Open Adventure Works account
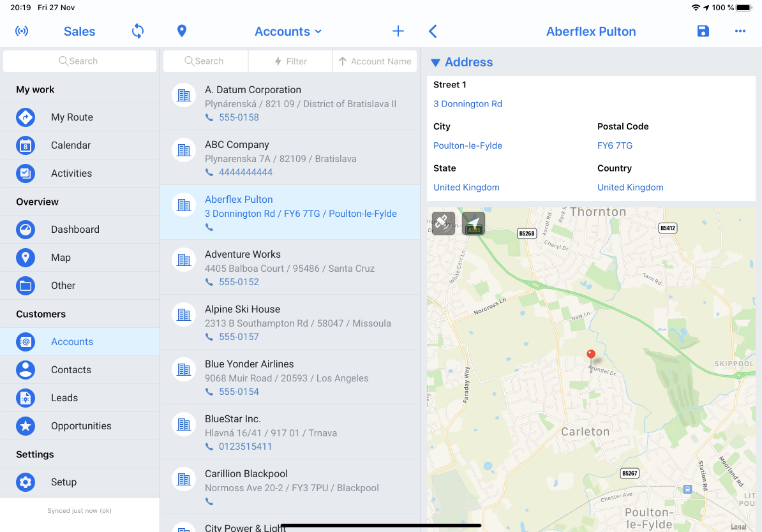Image resolution: width=762 pixels, height=532 pixels. point(290,267)
